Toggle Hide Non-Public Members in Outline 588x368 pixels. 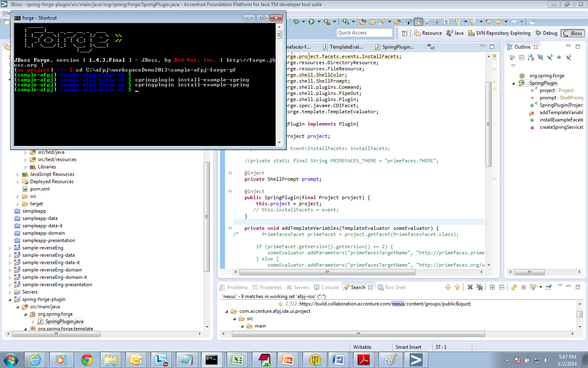(x=559, y=57)
